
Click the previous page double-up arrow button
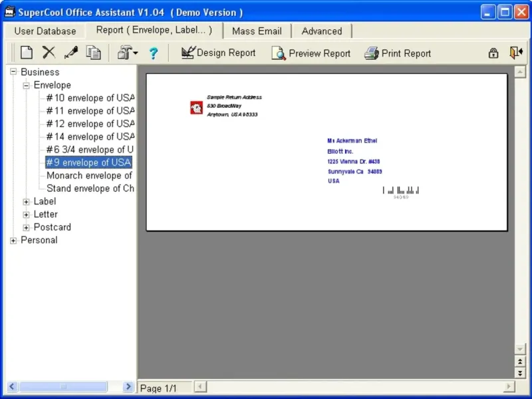520,362
